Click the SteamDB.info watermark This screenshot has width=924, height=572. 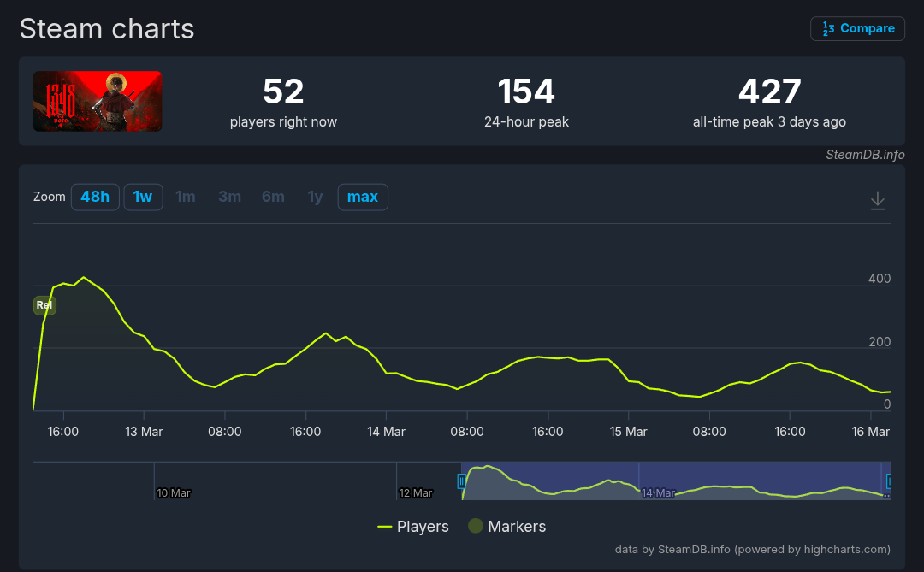click(x=865, y=155)
